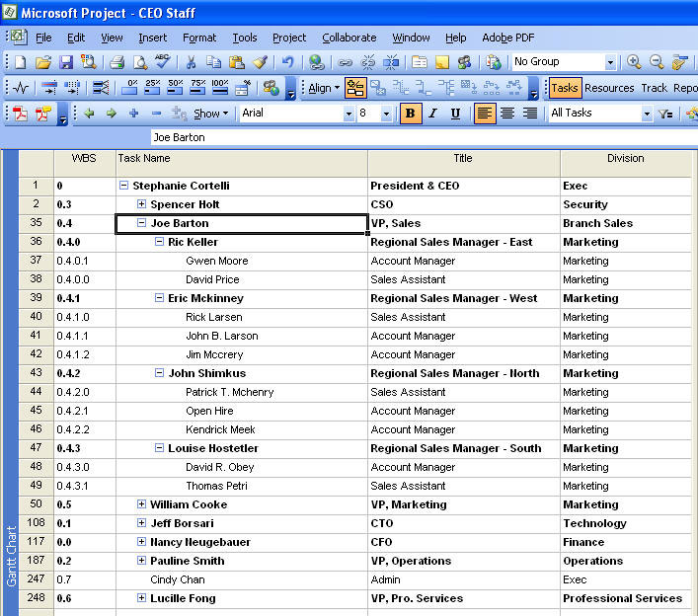Collapse Ric Keller's group
Viewport: 698px width, 616px height.
pyautogui.click(x=159, y=241)
